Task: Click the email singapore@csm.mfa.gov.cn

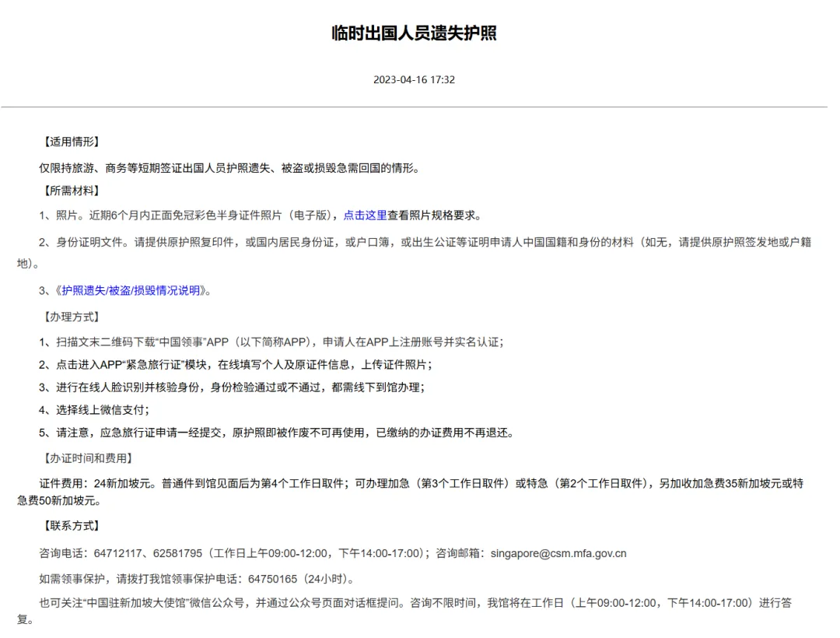Action: pyautogui.click(x=558, y=553)
